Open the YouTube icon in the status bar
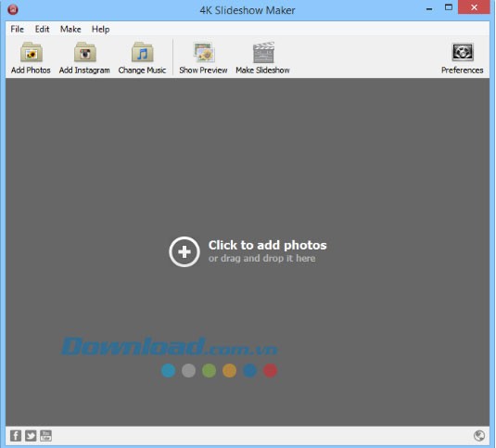Image resolution: width=496 pixels, height=448 pixels. (45, 436)
